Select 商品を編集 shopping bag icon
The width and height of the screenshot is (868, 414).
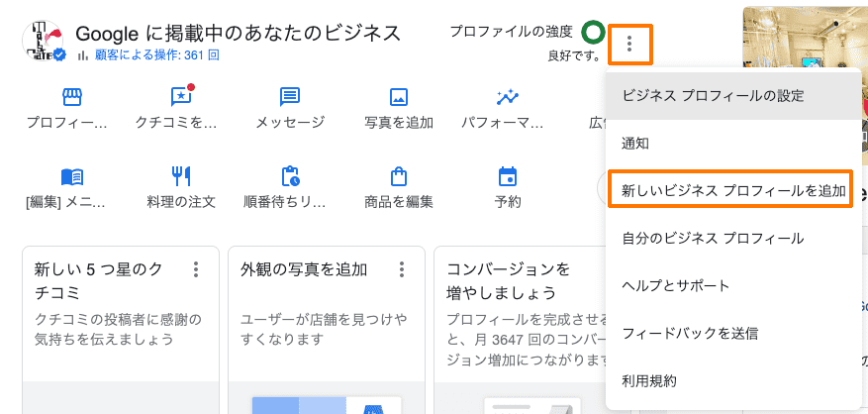[399, 176]
